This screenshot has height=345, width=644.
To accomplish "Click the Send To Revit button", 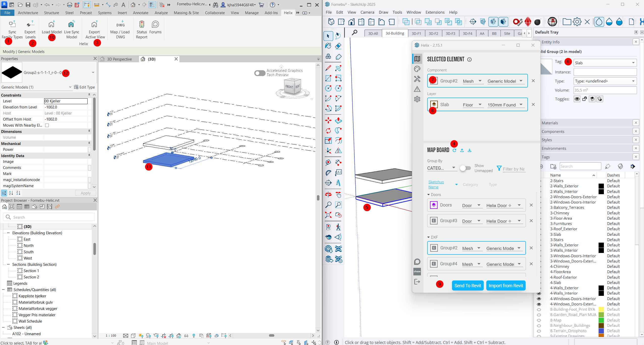I will click(x=467, y=285).
